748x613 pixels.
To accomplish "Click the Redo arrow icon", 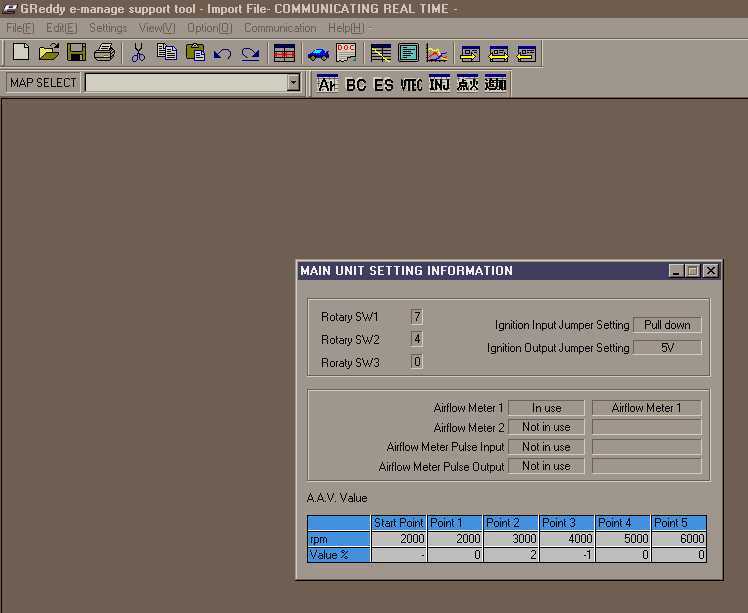I will coord(250,53).
